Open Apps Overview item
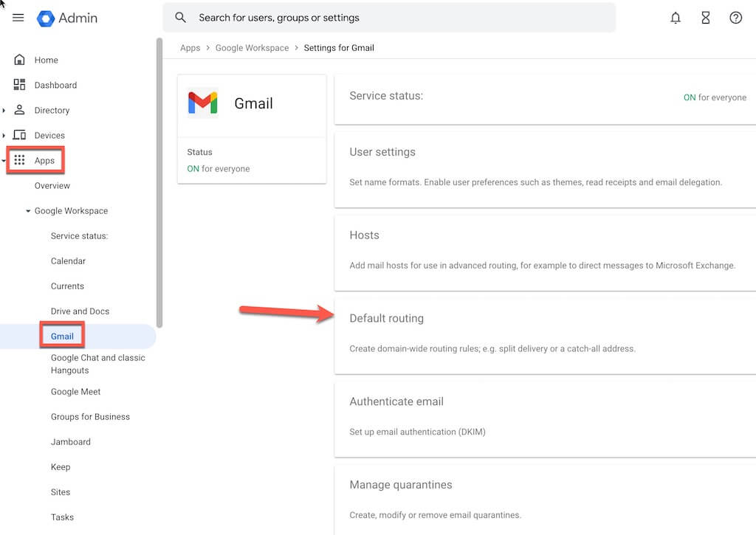 52,185
